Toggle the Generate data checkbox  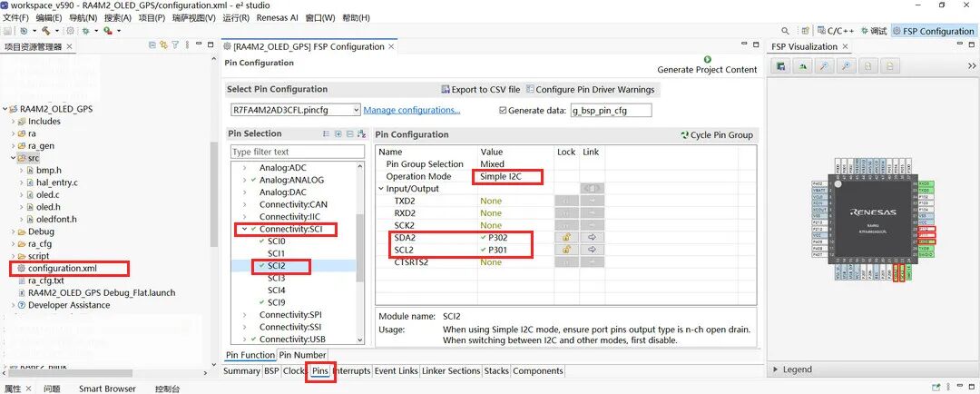(504, 110)
